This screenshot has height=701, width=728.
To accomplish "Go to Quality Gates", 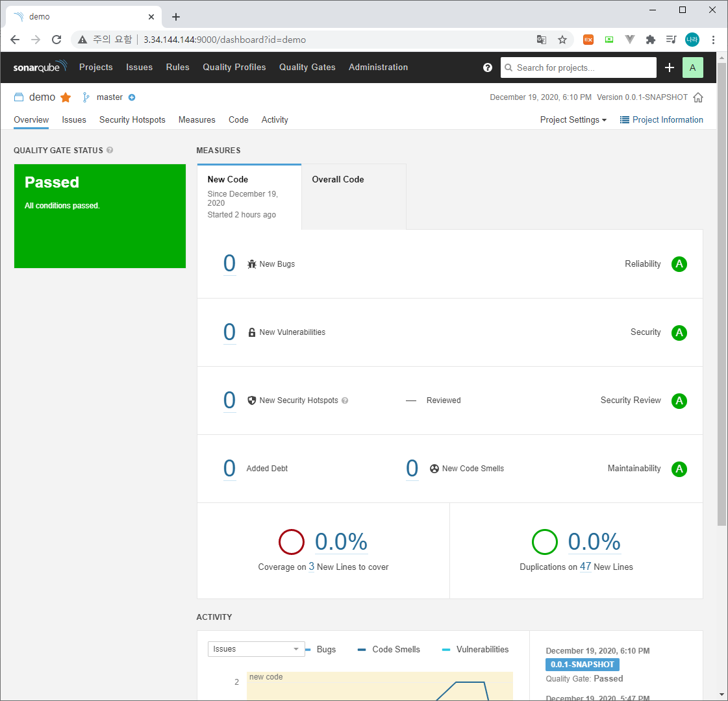I will coord(307,68).
